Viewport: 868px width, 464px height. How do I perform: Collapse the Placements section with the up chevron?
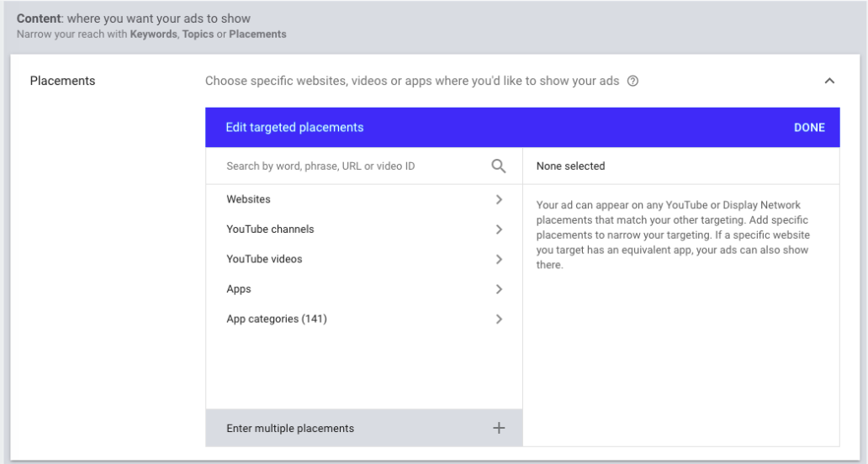829,82
